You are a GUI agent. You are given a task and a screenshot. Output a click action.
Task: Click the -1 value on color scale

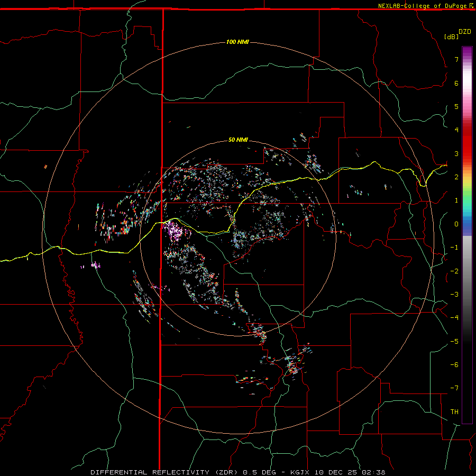click(x=454, y=248)
